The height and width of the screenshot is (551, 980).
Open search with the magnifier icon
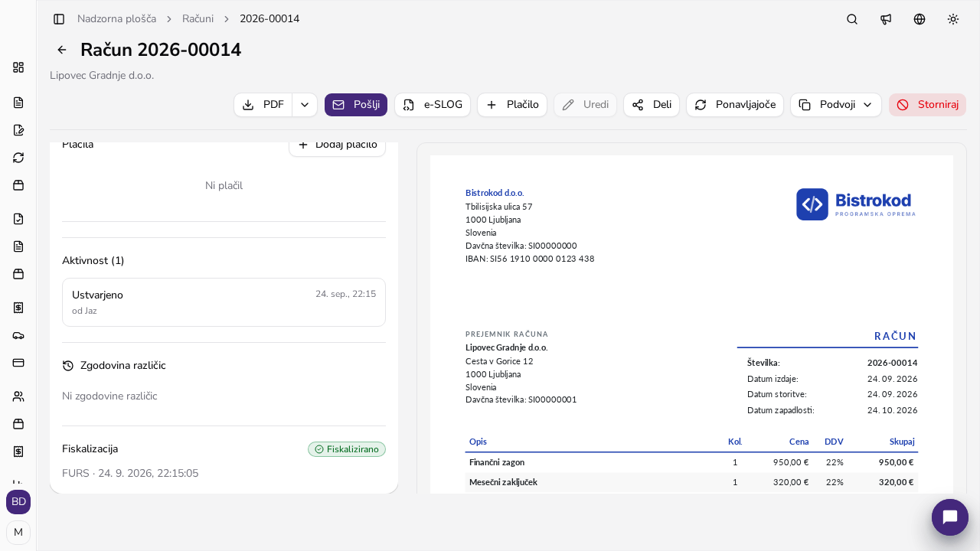(x=852, y=19)
